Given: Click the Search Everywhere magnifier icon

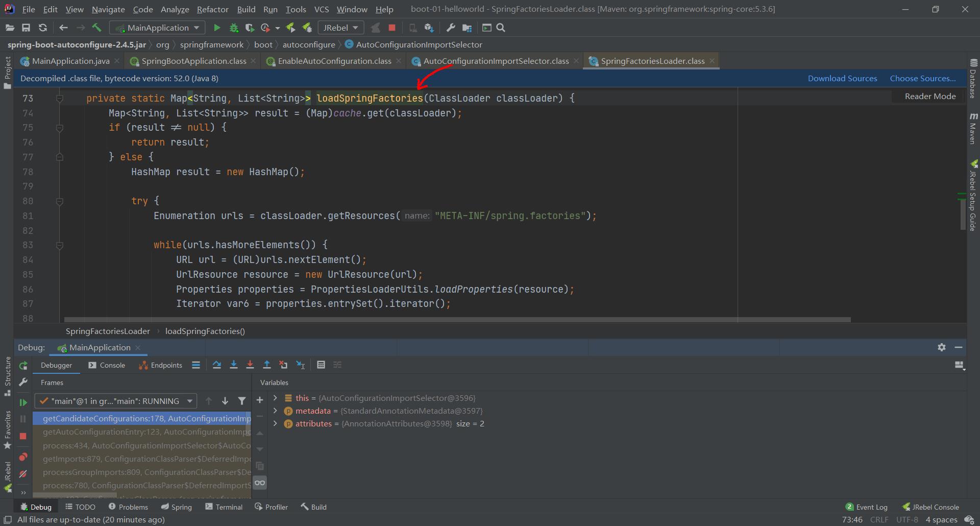Looking at the screenshot, I should pyautogui.click(x=501, y=28).
